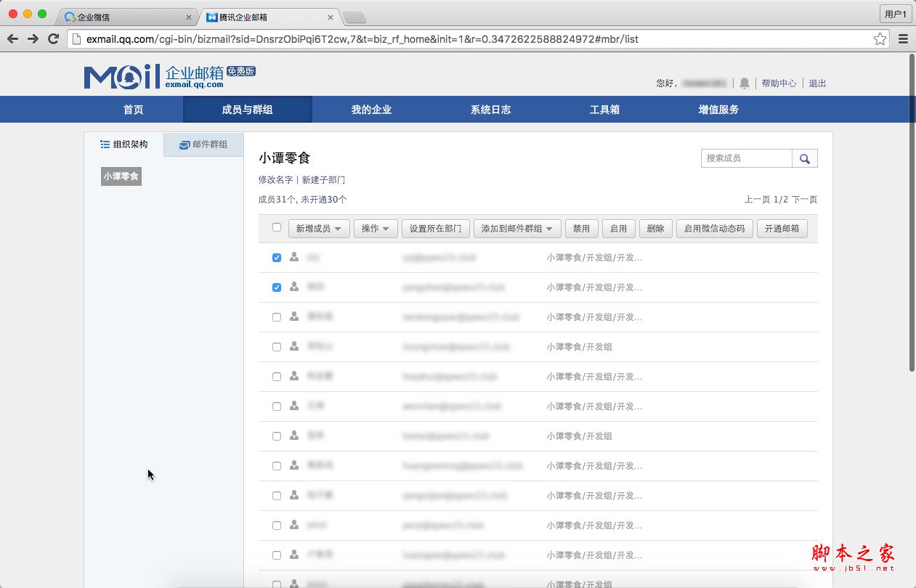The image size is (916, 588).
Task: Expand the 新增成员 dropdown
Action: click(x=318, y=227)
